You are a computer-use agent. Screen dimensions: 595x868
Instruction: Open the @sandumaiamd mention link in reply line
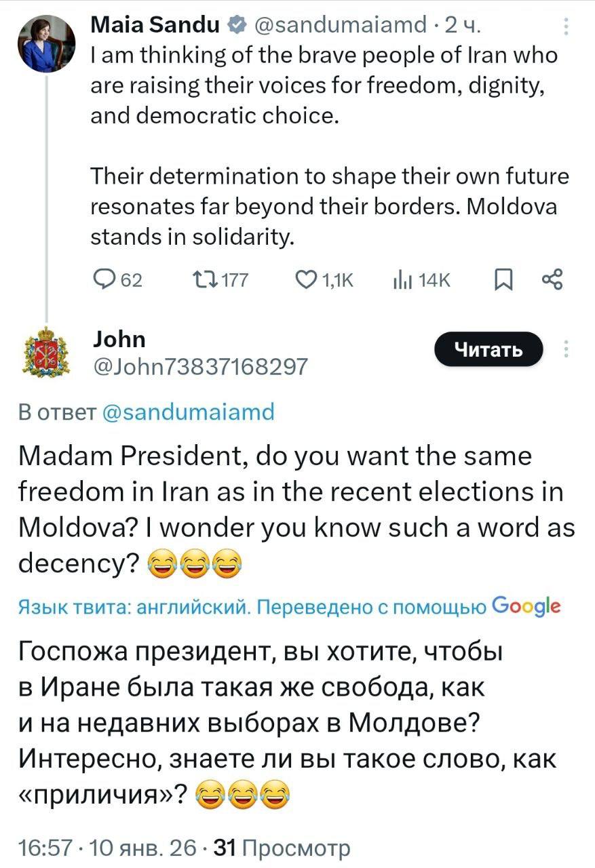(x=188, y=412)
